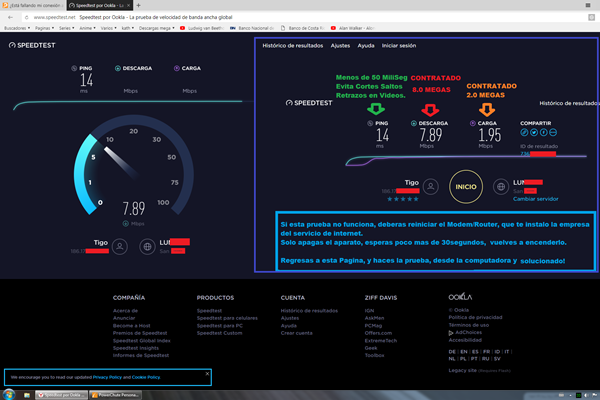
Task: Click the Tigo provider user icon
Action: (431, 185)
